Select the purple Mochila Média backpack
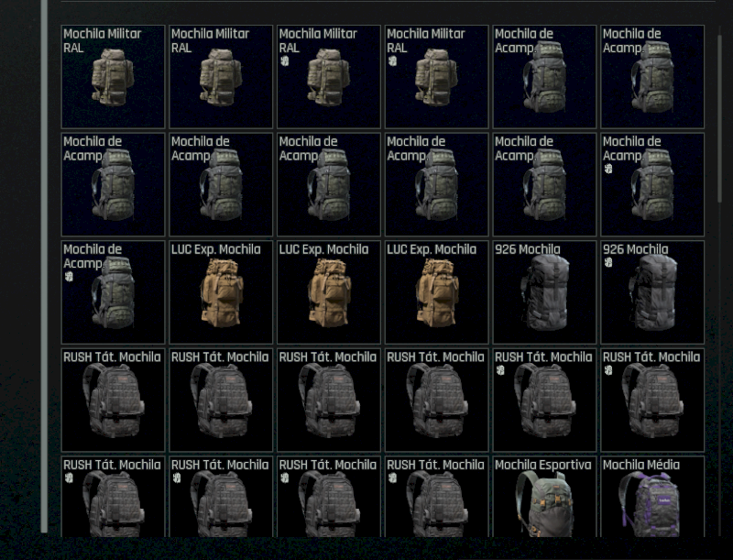This screenshot has width=733, height=560. click(652, 497)
